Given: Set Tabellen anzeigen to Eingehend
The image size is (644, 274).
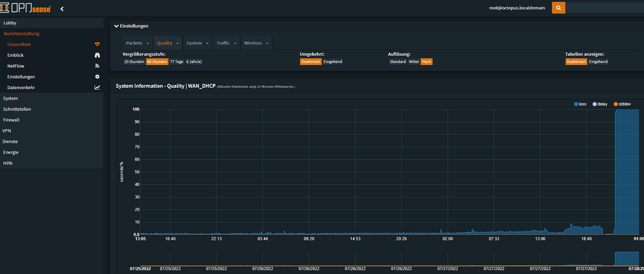Looking at the screenshot, I should pyautogui.click(x=598, y=61).
